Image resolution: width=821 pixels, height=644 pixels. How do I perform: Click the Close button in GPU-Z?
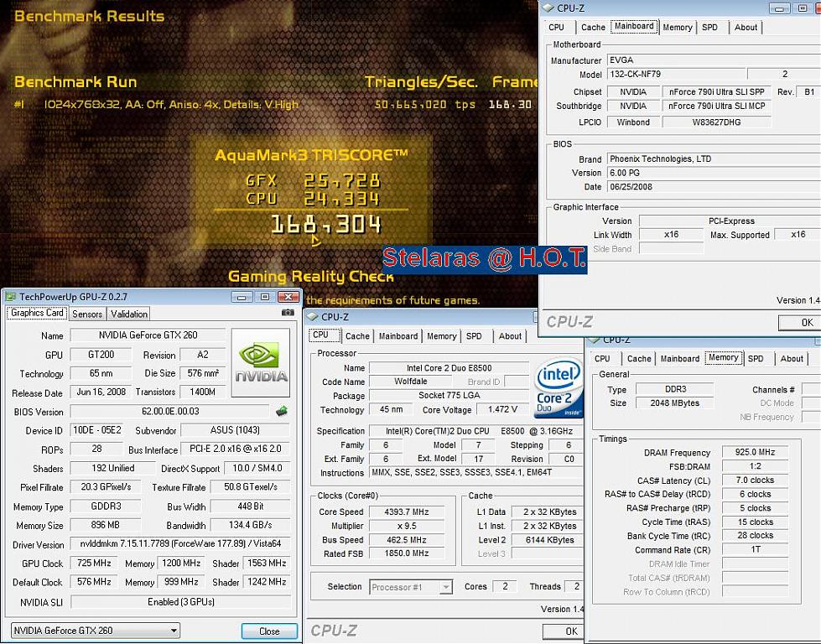[x=269, y=631]
